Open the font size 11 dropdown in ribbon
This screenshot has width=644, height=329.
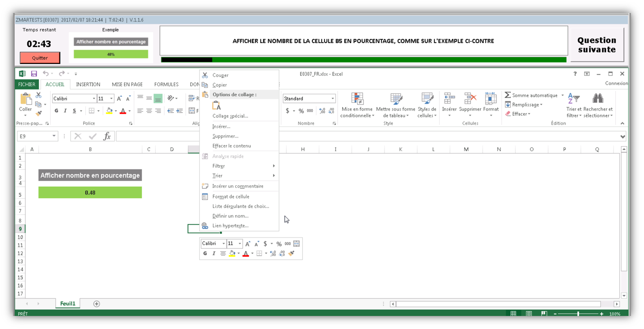111,99
